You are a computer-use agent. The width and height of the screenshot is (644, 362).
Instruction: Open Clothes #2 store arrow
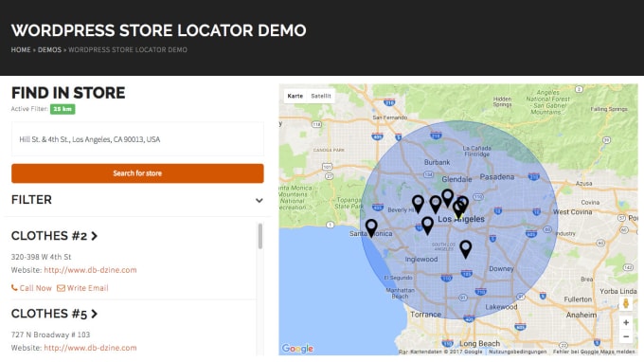(x=95, y=236)
